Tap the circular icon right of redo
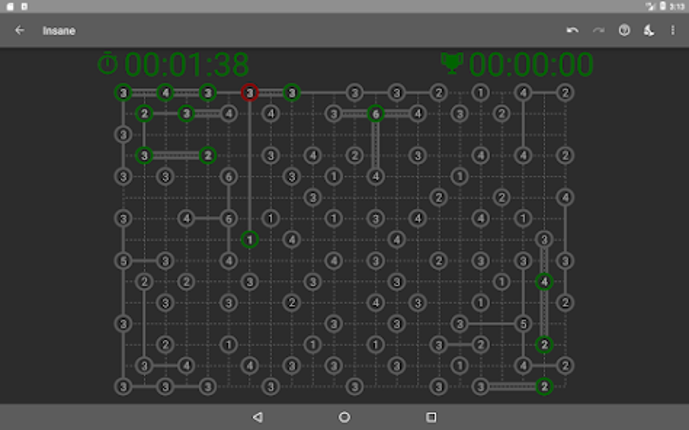 (x=624, y=30)
